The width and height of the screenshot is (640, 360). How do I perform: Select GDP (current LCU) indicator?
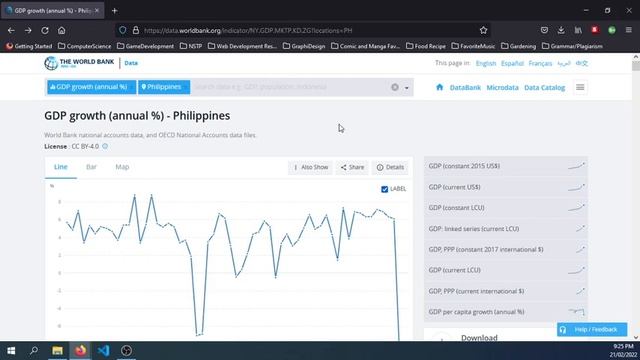[506, 270]
